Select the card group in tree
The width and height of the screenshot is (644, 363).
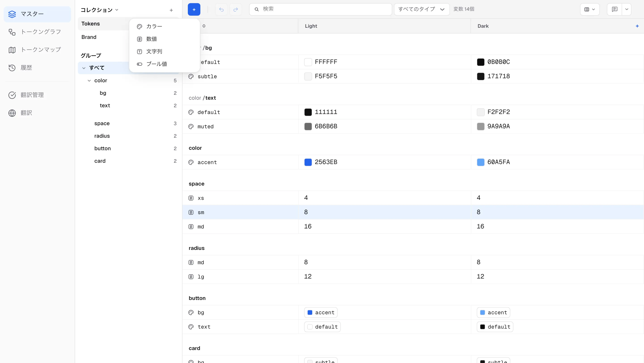point(129,161)
